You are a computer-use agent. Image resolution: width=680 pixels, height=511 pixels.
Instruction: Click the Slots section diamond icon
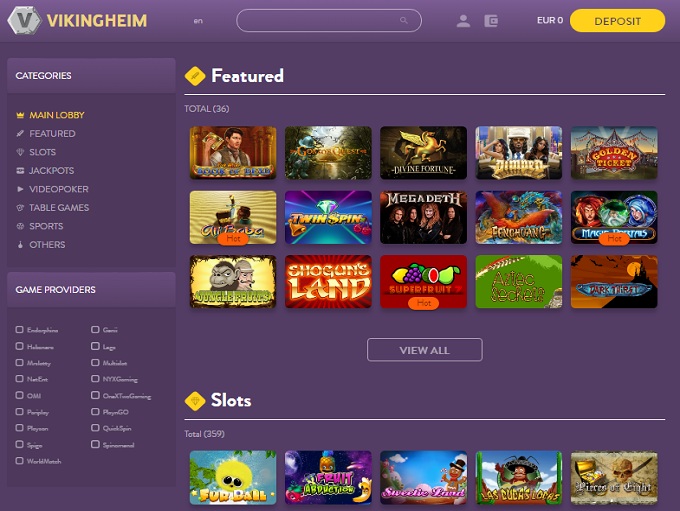coord(195,401)
